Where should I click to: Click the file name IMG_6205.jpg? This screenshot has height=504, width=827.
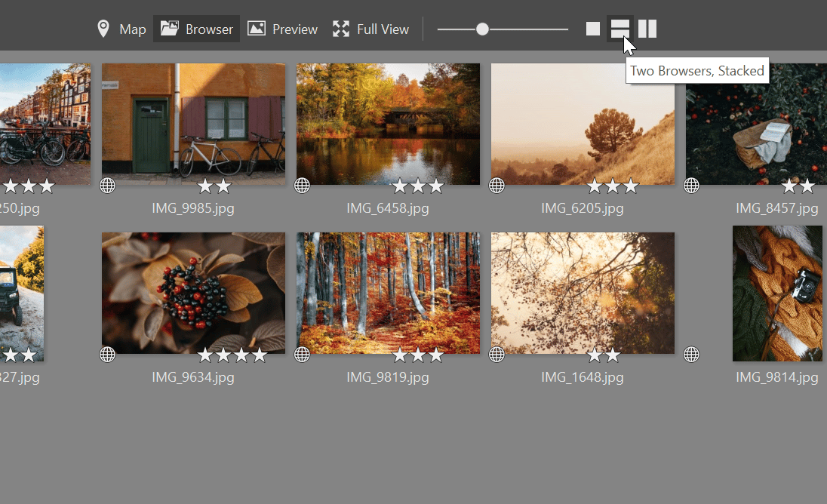583,208
